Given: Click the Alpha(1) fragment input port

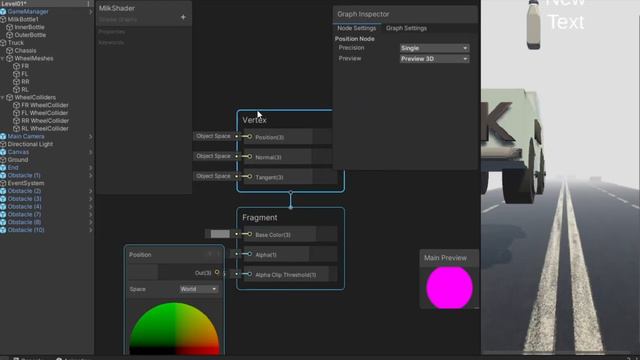Looking at the screenshot, I should 249,254.
